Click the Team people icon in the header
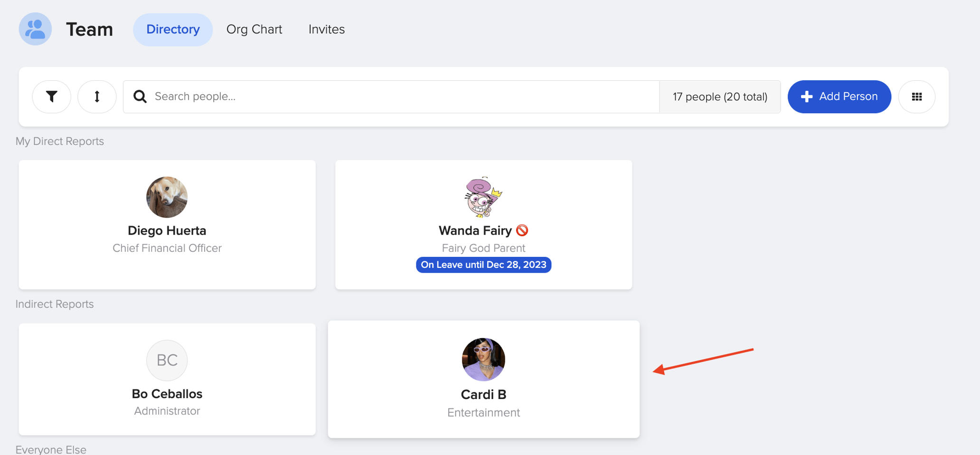 tap(35, 29)
